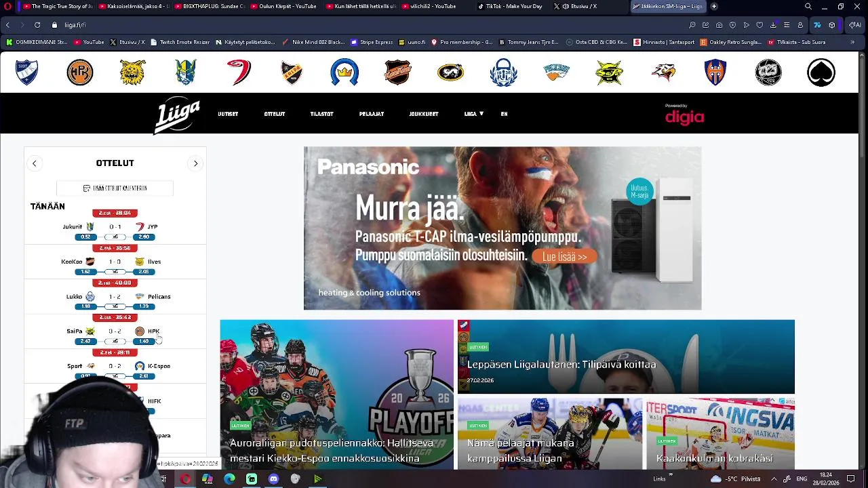Show previous day's matches with left chevron
Screen dimensions: 868x488
pyautogui.click(x=34, y=163)
